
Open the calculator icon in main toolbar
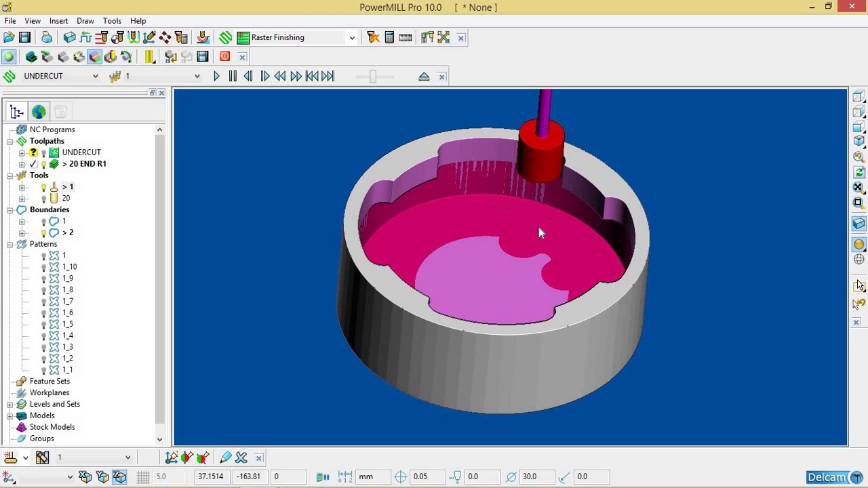tap(389, 37)
